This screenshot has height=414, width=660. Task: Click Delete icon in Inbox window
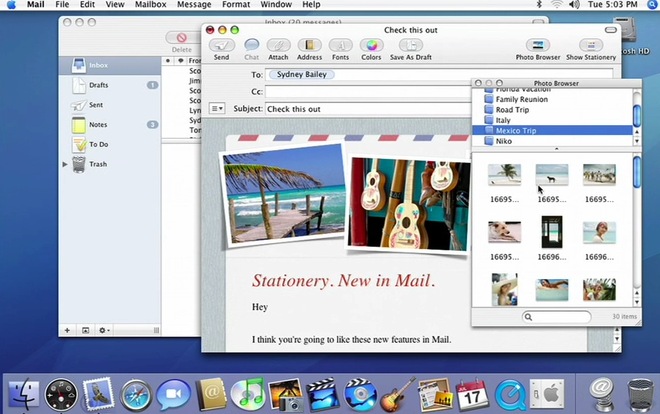[x=182, y=38]
